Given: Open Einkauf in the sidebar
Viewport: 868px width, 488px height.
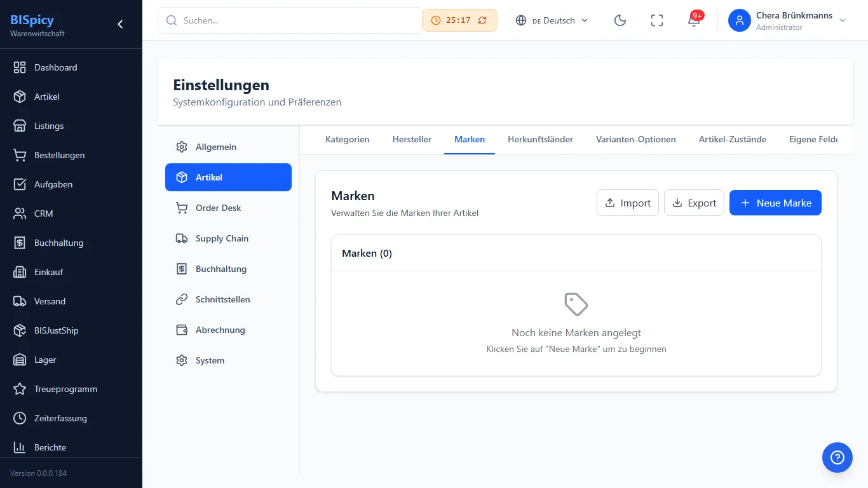Looking at the screenshot, I should 71,272.
